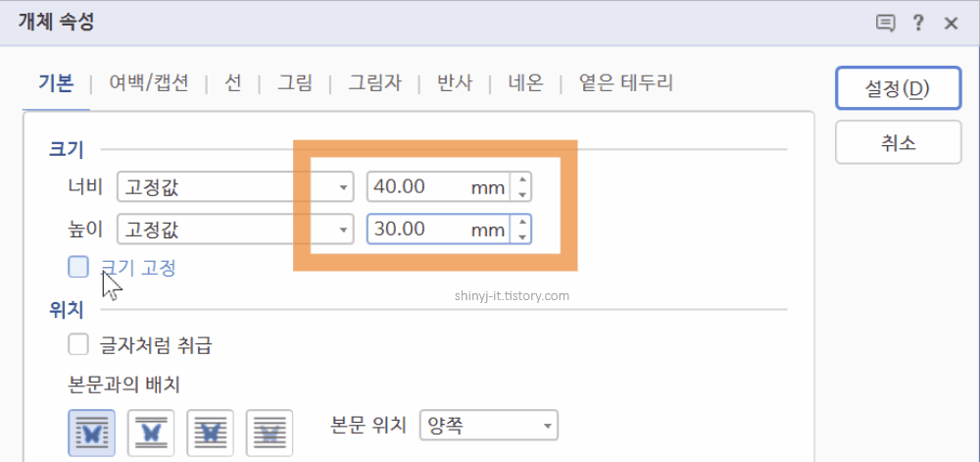Choose the top-and-bottom wrap layout icon
This screenshot has height=462, width=980.
[x=151, y=433]
